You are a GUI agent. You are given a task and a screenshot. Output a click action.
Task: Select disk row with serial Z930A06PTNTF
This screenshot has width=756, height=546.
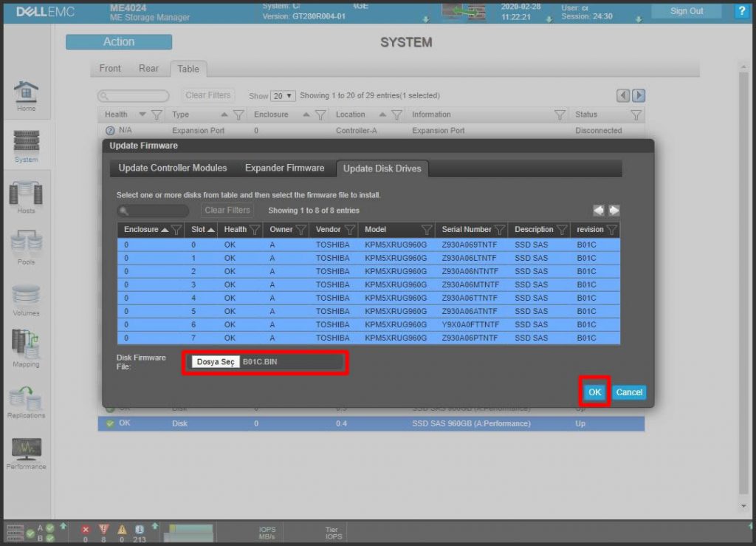(368, 338)
